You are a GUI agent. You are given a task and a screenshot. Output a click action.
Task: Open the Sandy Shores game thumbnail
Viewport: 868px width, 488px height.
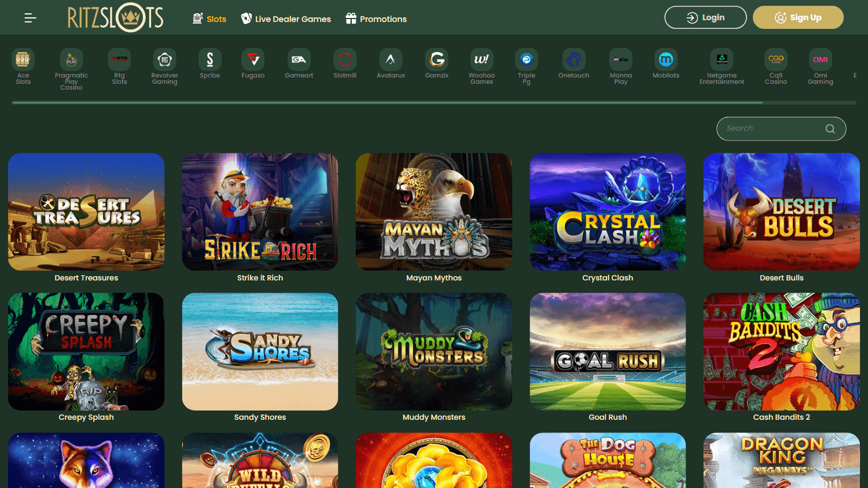(260, 352)
